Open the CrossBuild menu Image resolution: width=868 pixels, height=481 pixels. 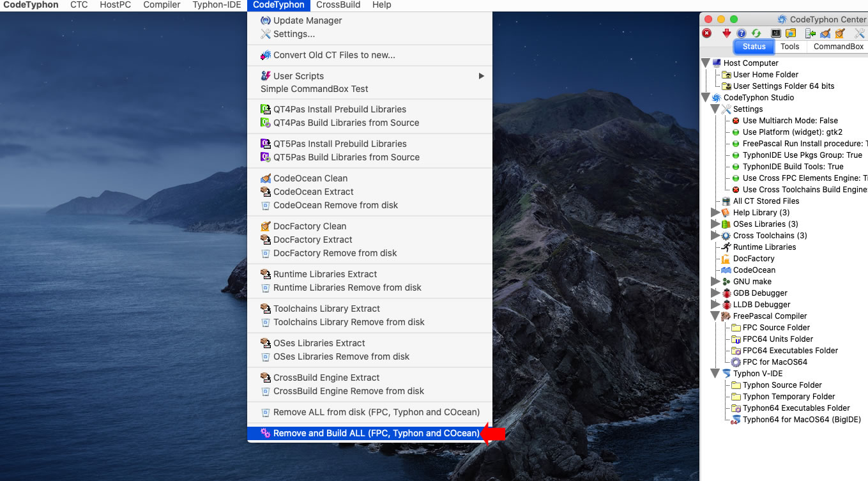point(339,4)
